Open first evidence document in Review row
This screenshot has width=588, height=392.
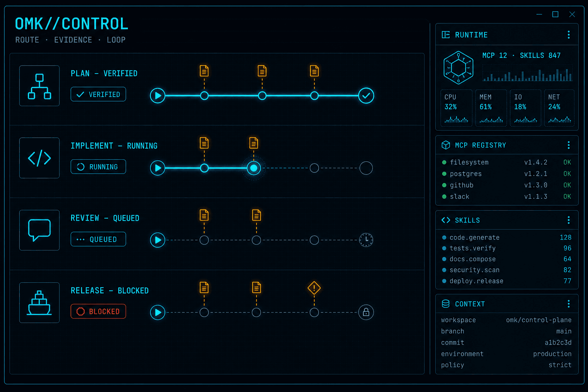pos(204,215)
